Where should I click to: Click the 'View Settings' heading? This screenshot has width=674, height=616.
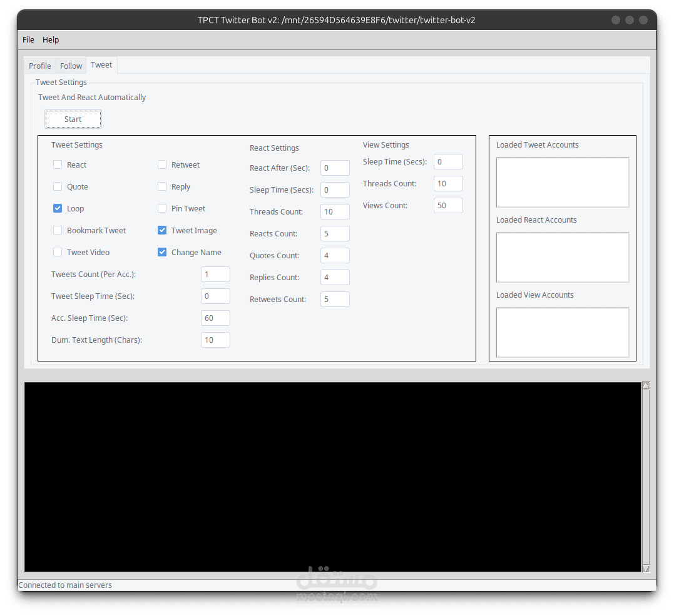(x=386, y=144)
